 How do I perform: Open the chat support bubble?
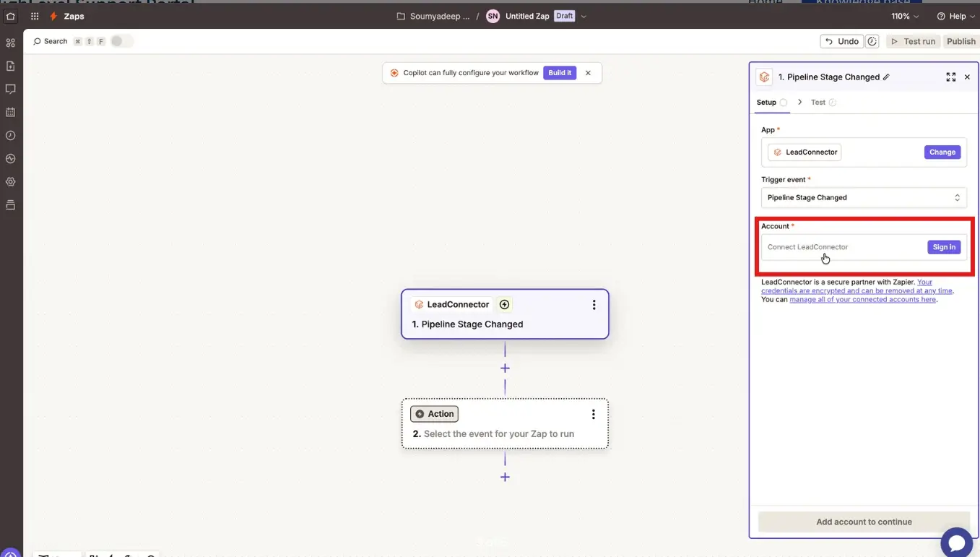tap(956, 543)
